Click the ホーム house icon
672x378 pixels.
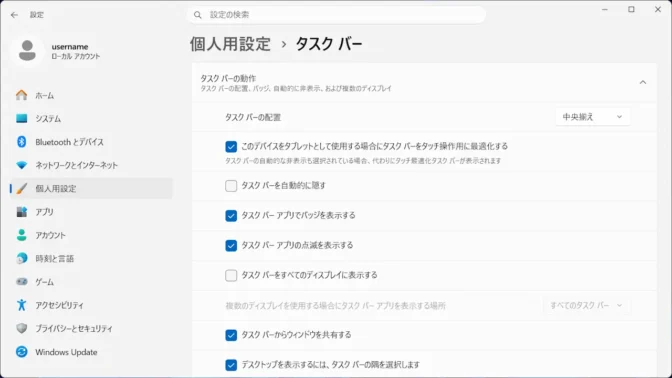pos(21,95)
